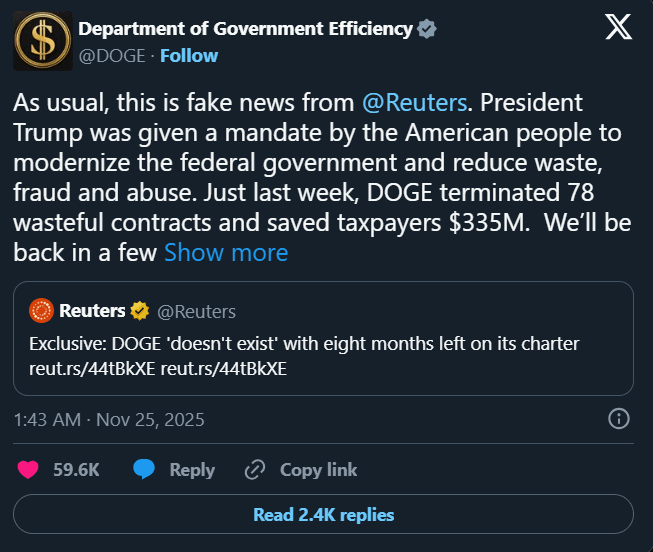
Task: Click the Copy link text label
Action: [x=318, y=469]
